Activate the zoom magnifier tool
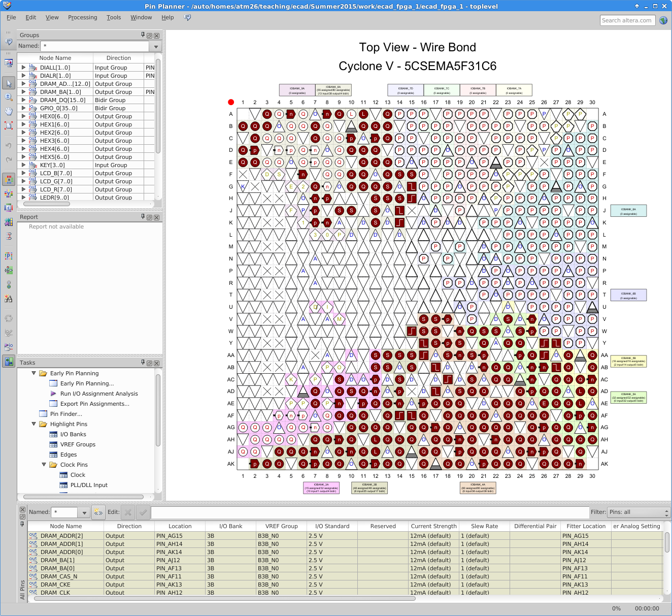This screenshot has height=616, width=672. pyautogui.click(x=9, y=97)
